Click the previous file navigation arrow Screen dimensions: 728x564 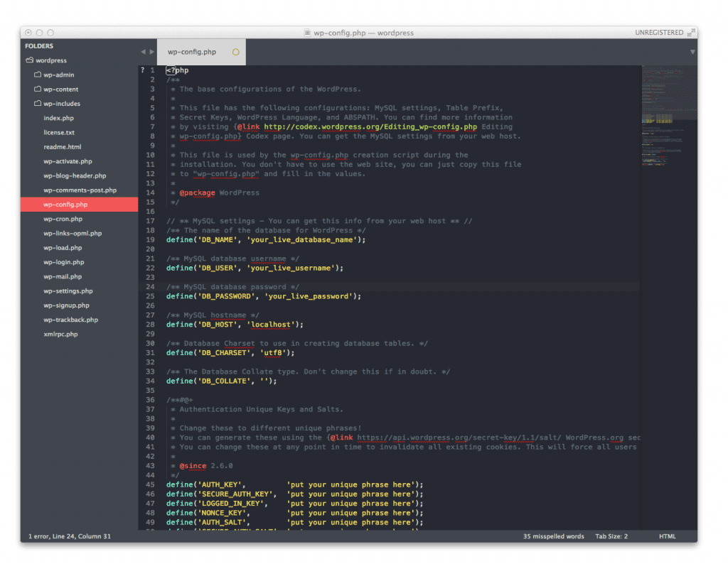[x=143, y=51]
